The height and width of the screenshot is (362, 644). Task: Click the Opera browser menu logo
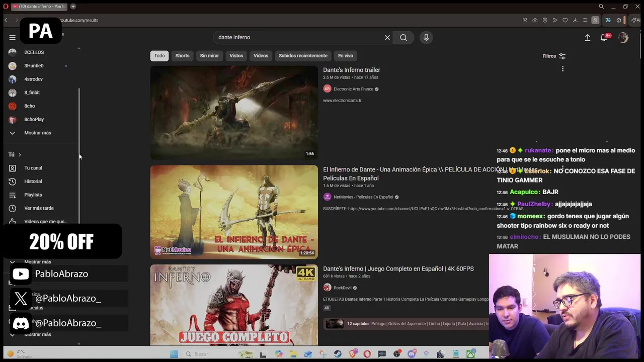click(x=6, y=7)
